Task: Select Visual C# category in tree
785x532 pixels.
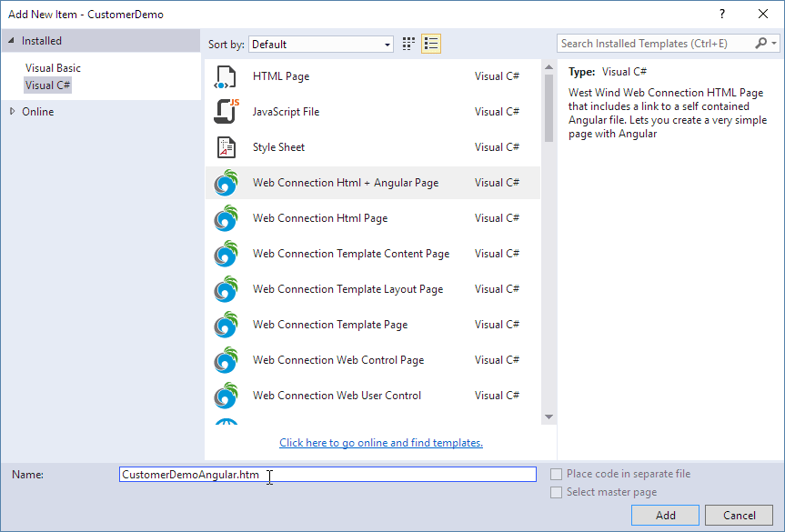Action: point(48,85)
